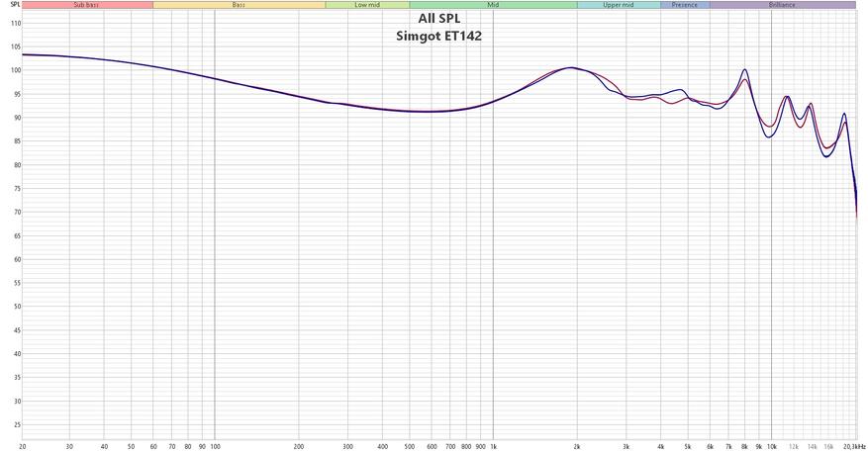Click the 16k frequency axis label

point(828,446)
